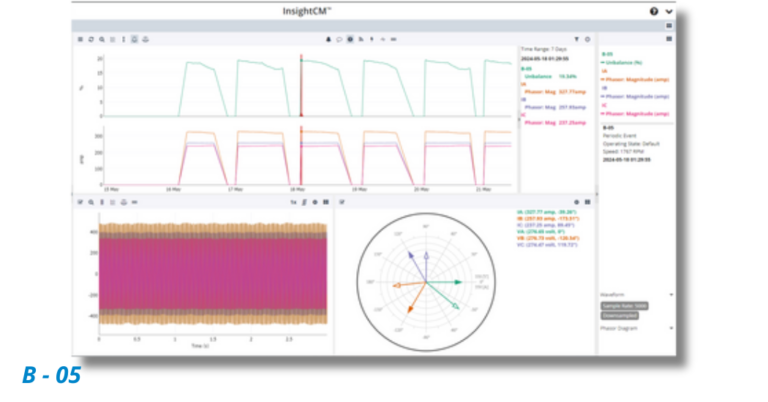Click the alarm bell icon above trend
Viewport: 768px width, 402px height.
pyautogui.click(x=329, y=39)
